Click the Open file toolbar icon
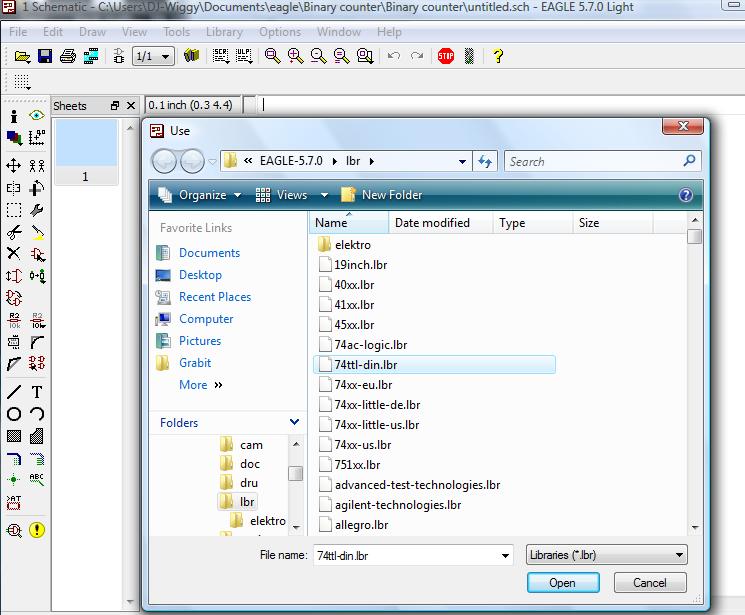Viewport: 745px width, 615px height. click(x=22, y=57)
